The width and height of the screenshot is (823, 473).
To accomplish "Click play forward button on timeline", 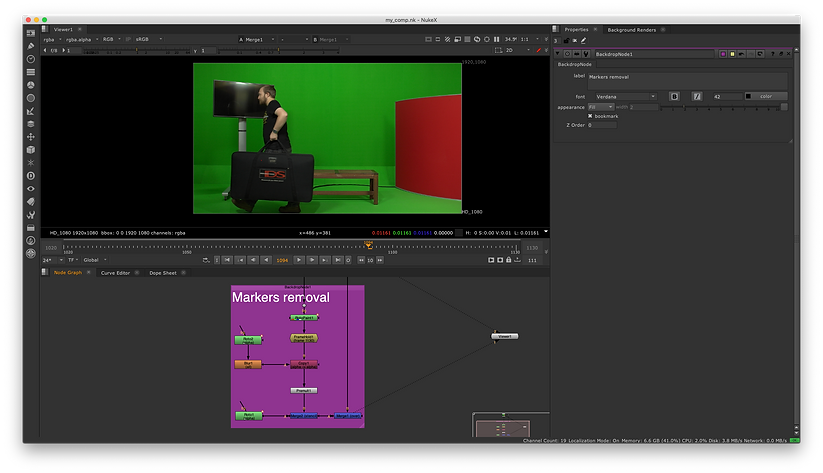I will (x=299, y=260).
